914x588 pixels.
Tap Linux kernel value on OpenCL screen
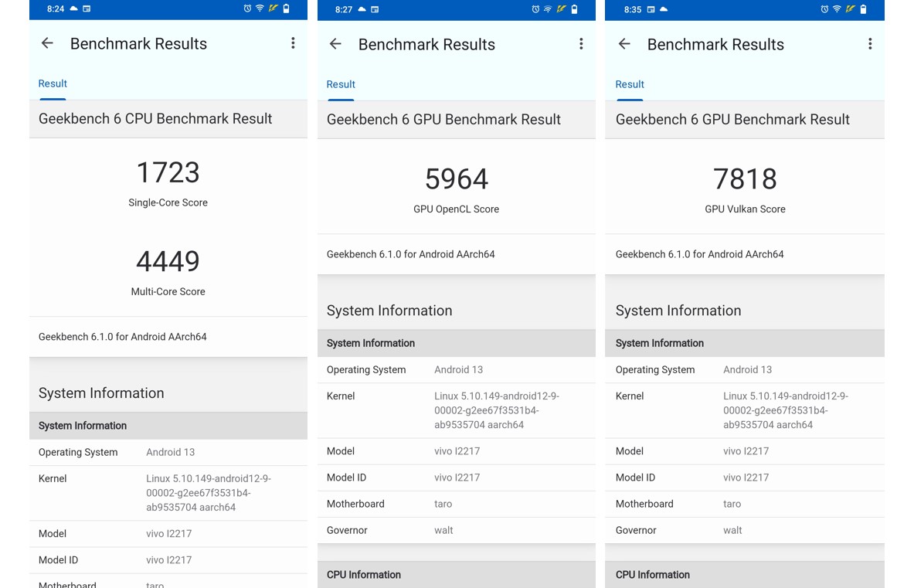(497, 410)
